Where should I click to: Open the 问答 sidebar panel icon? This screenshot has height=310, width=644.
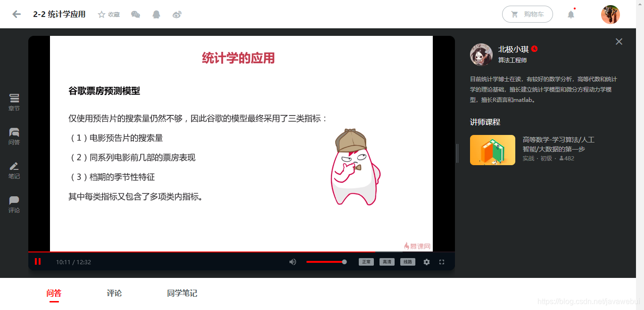click(14, 136)
